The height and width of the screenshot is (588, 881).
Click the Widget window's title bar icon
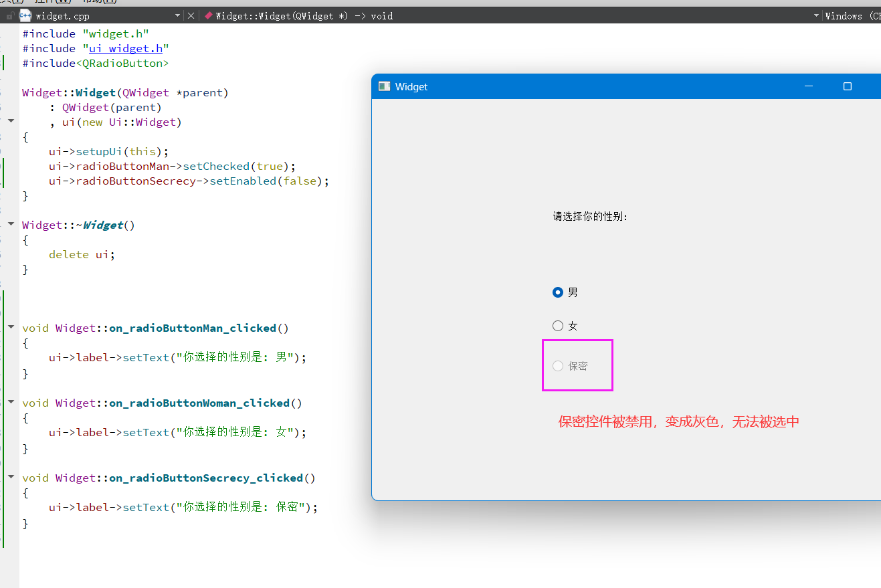384,86
